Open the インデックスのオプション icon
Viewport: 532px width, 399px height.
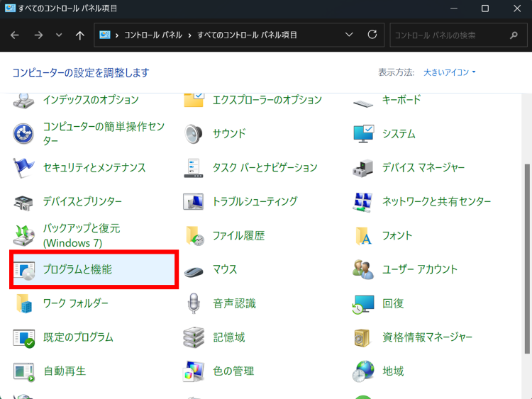tap(23, 101)
